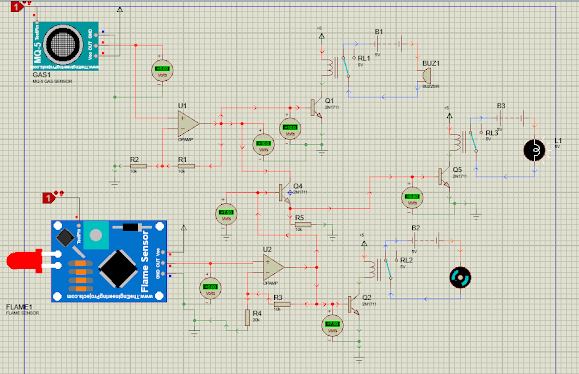This screenshot has height=374, width=579.
Task: Click voltmeter at Q5 base
Action: (x=412, y=198)
